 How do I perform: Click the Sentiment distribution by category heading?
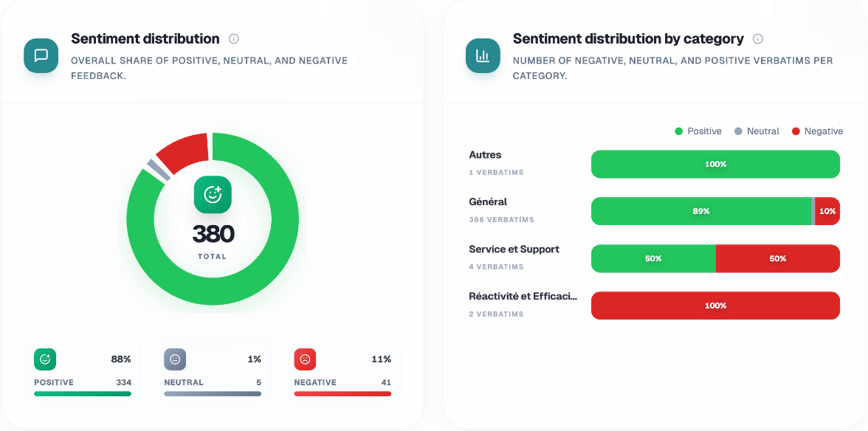coord(628,38)
